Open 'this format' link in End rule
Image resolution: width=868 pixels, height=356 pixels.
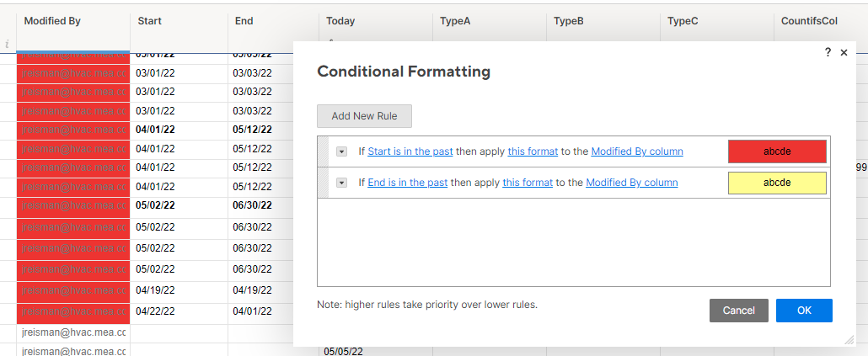528,182
